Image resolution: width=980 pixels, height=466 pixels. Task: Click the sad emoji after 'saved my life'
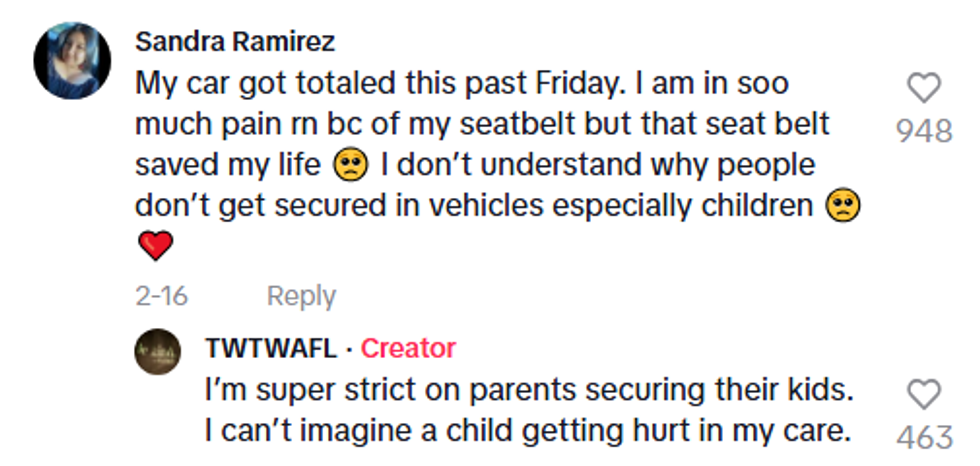[354, 164]
